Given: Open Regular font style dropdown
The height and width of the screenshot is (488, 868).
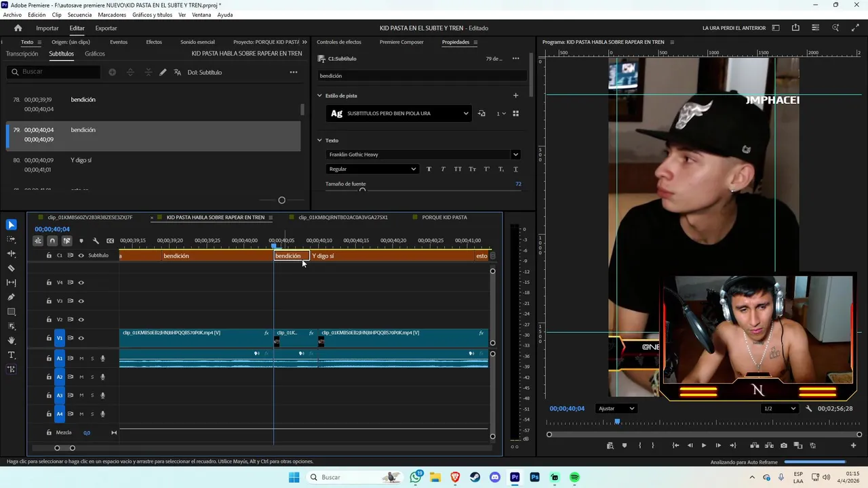Looking at the screenshot, I should pos(372,169).
